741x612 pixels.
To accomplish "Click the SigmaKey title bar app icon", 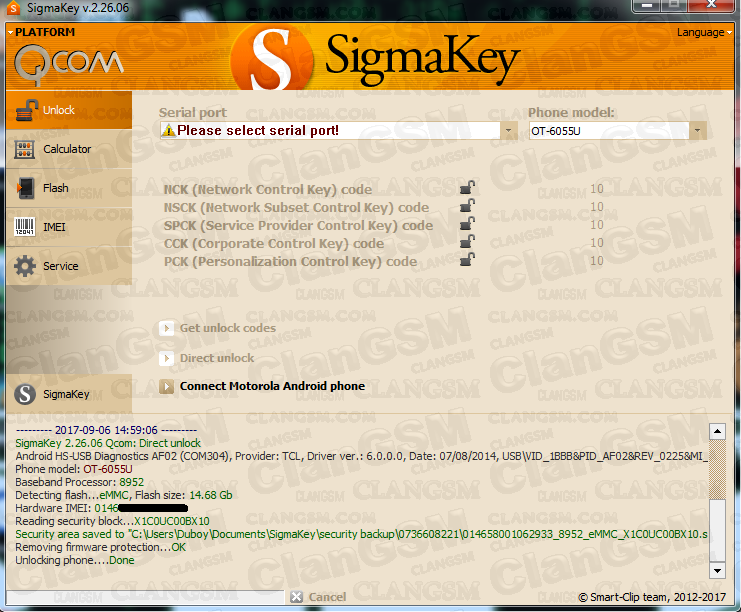I will (13, 8).
